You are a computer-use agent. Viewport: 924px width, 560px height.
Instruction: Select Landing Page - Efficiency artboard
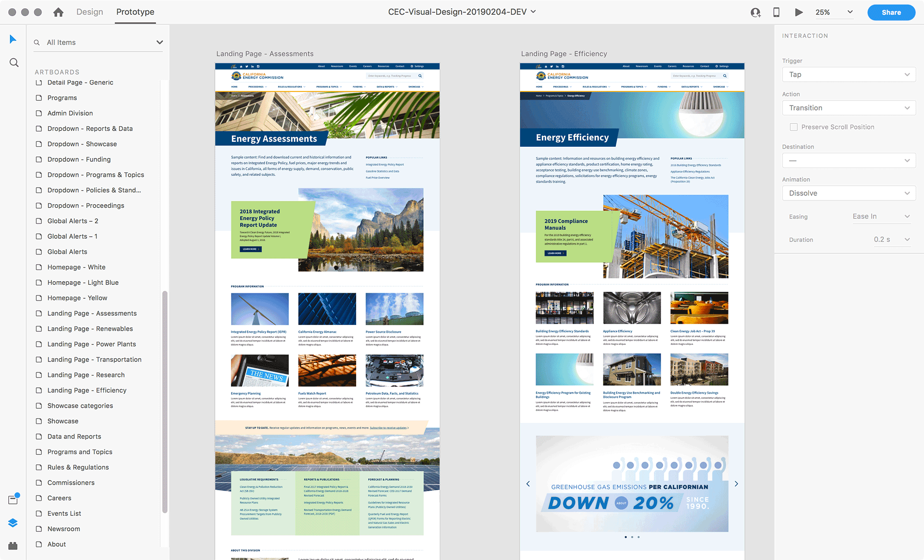pyautogui.click(x=86, y=390)
